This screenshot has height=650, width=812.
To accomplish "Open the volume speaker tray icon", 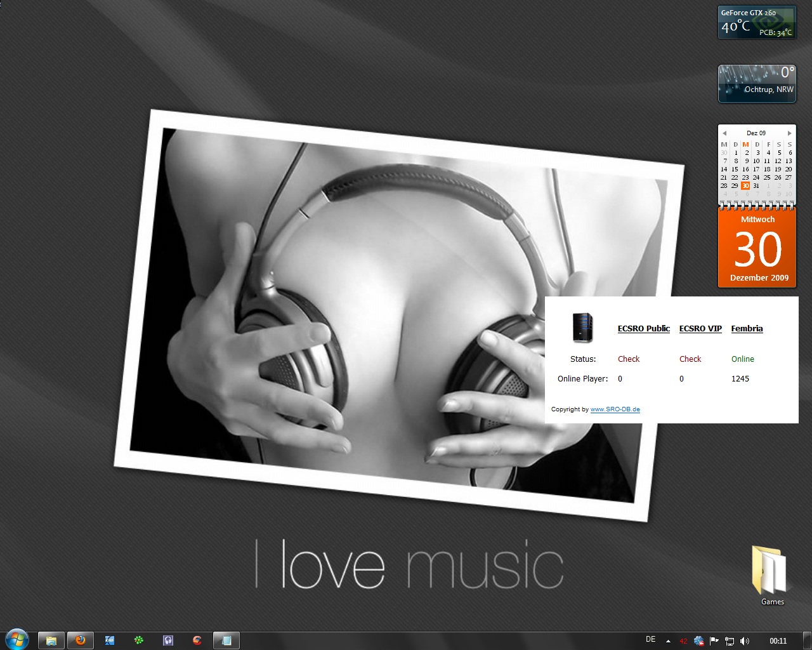I will (x=745, y=641).
